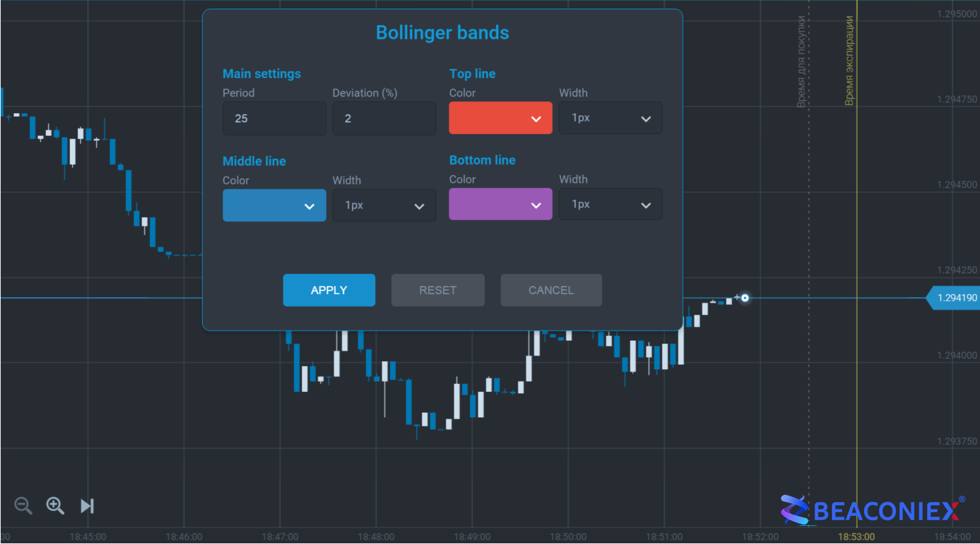Image resolution: width=980 pixels, height=544 pixels.
Task: Cancel the Bollinger bands dialog
Action: (x=551, y=290)
